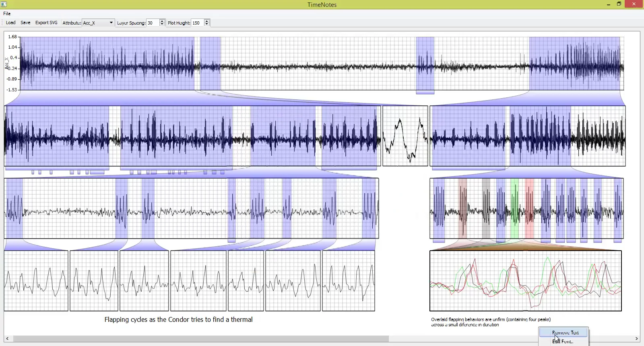Select the brown highlighted region in the right plot
This screenshot has width=644, height=346.
[462, 208]
